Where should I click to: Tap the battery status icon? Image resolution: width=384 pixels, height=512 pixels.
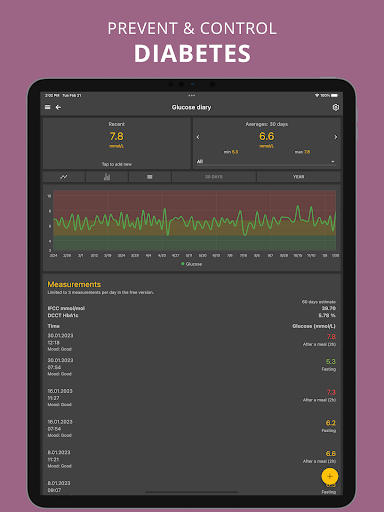pyautogui.click(x=335, y=96)
